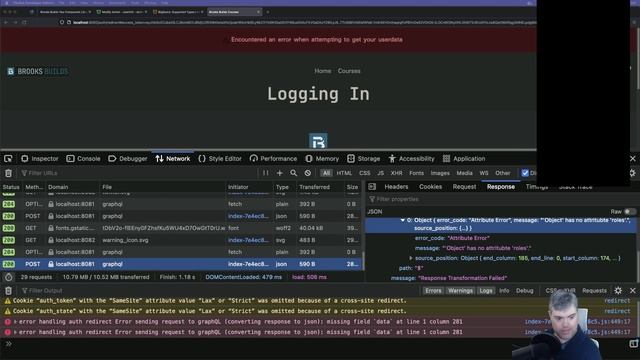Filter requests by Media
The width and height of the screenshot is (640, 360).
point(464,173)
